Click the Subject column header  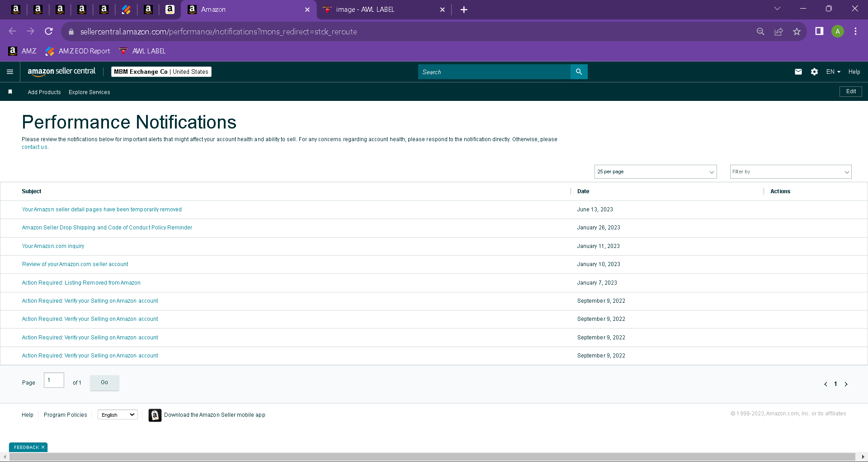32,191
